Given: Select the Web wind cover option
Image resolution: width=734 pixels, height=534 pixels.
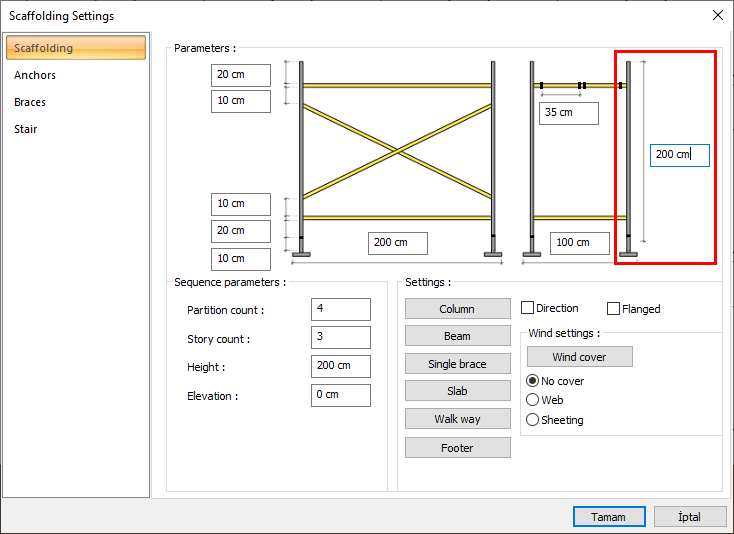Looking at the screenshot, I should point(533,400).
